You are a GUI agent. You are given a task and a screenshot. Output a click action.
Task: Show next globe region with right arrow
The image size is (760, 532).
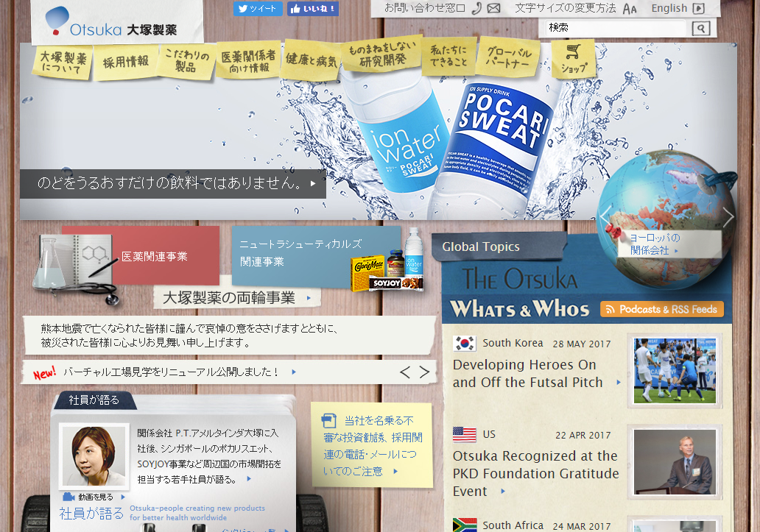pyautogui.click(x=728, y=217)
